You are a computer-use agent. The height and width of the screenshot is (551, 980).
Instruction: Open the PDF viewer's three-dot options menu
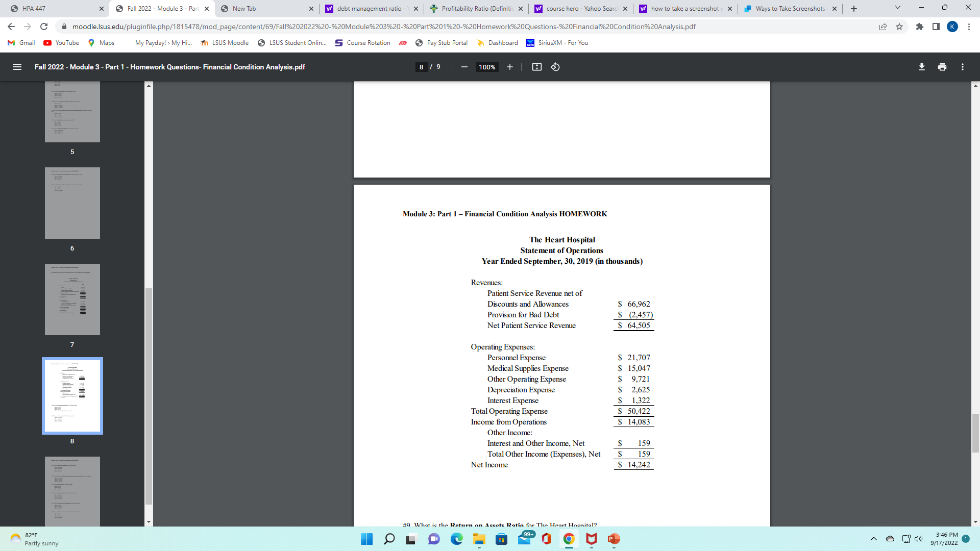(963, 67)
